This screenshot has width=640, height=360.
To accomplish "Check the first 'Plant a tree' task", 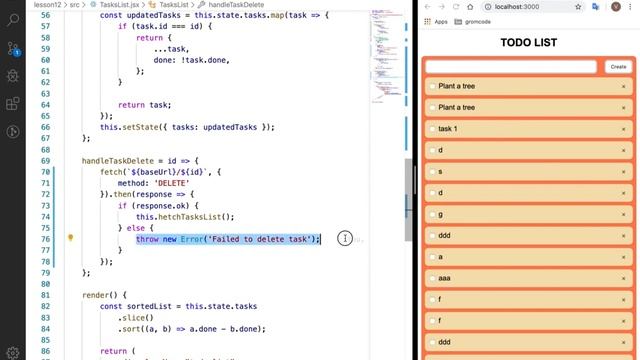I will pyautogui.click(x=433, y=86).
